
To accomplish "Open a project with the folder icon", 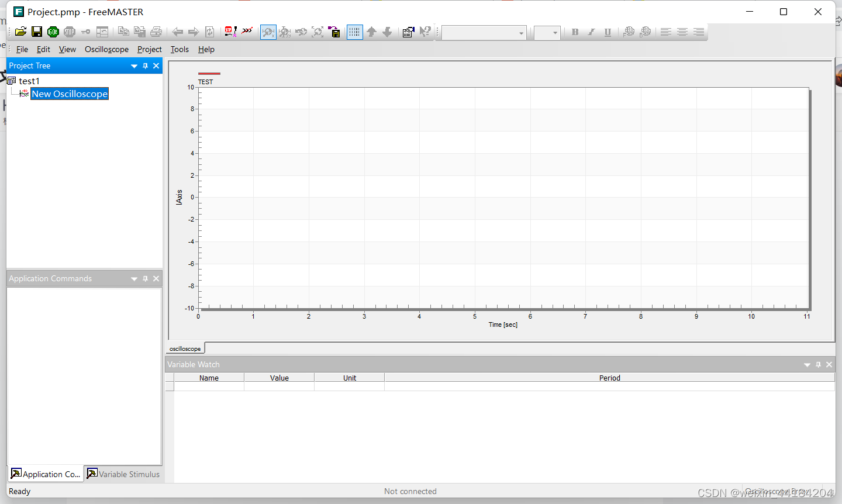I will tap(20, 32).
